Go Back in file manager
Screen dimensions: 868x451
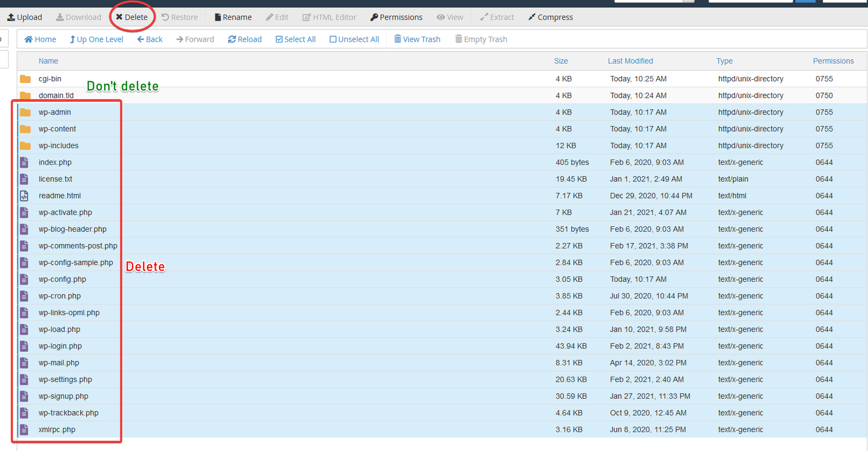pyautogui.click(x=150, y=39)
